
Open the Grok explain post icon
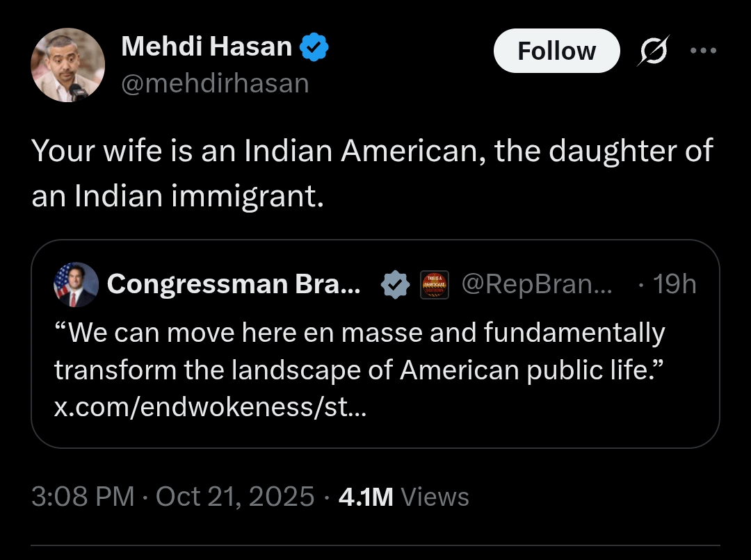pos(653,51)
